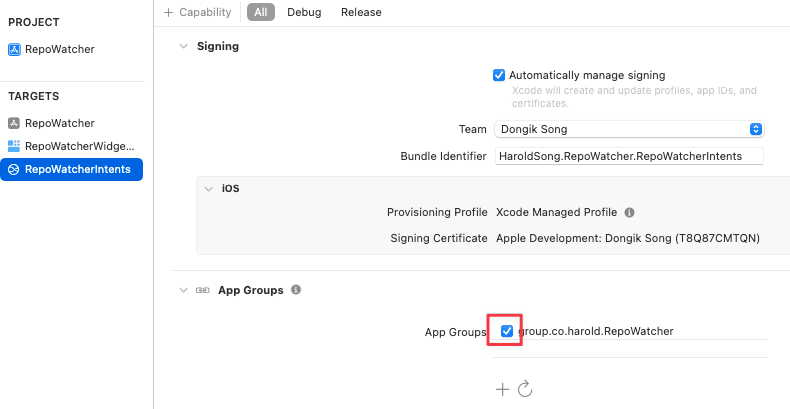This screenshot has width=790, height=409.
Task: Click the Xcode Managed Profile text
Action: (557, 213)
